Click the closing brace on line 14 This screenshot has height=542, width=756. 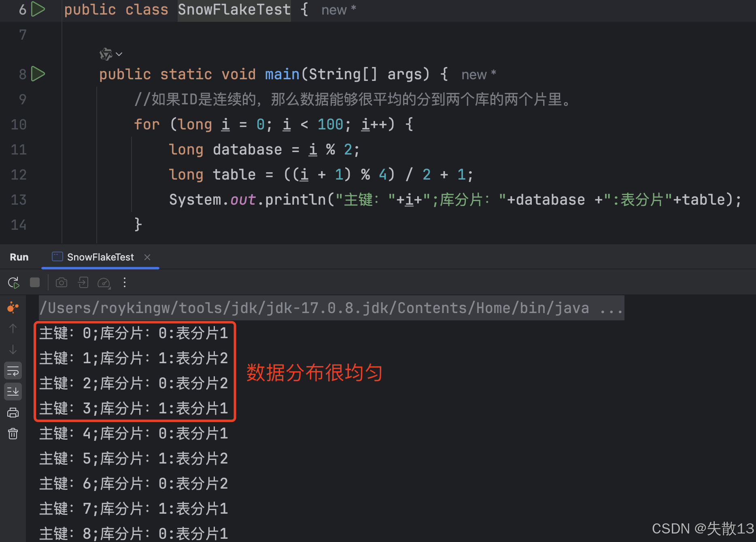(138, 224)
